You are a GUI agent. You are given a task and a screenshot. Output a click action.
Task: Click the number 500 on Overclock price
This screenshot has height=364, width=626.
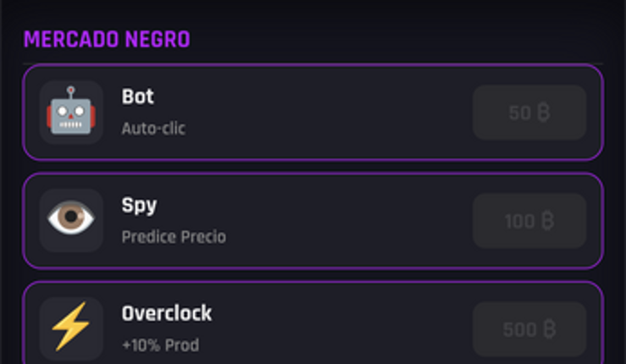[x=519, y=329]
